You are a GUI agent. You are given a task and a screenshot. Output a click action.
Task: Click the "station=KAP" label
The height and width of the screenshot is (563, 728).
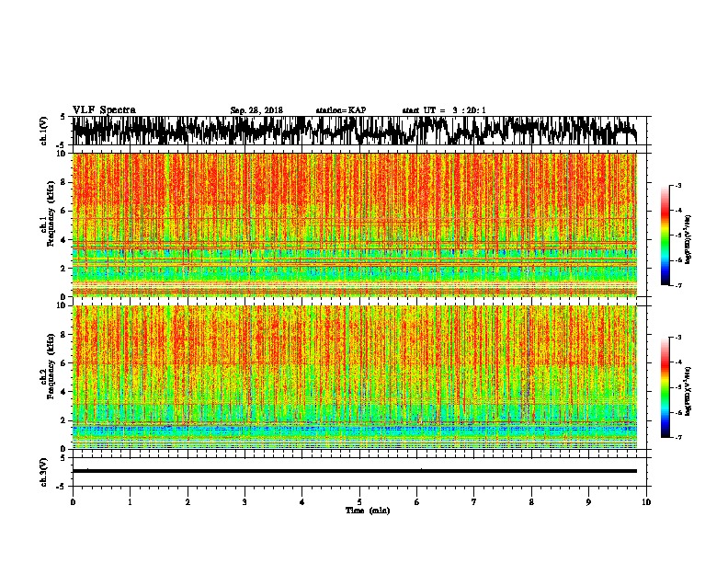(341, 110)
